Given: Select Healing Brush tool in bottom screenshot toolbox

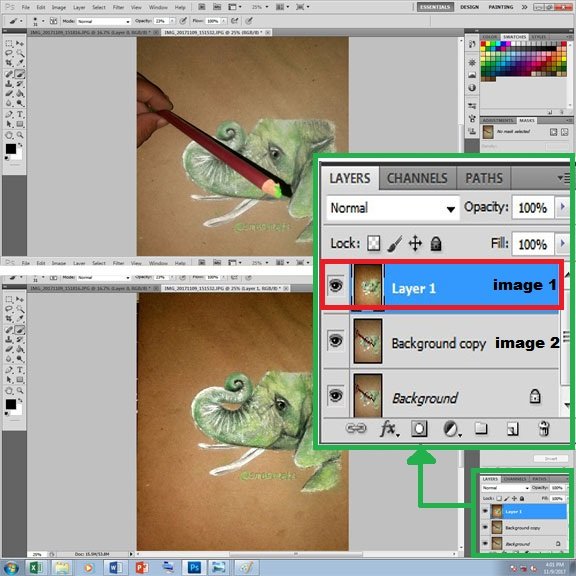Looking at the screenshot, I should coord(9,330).
